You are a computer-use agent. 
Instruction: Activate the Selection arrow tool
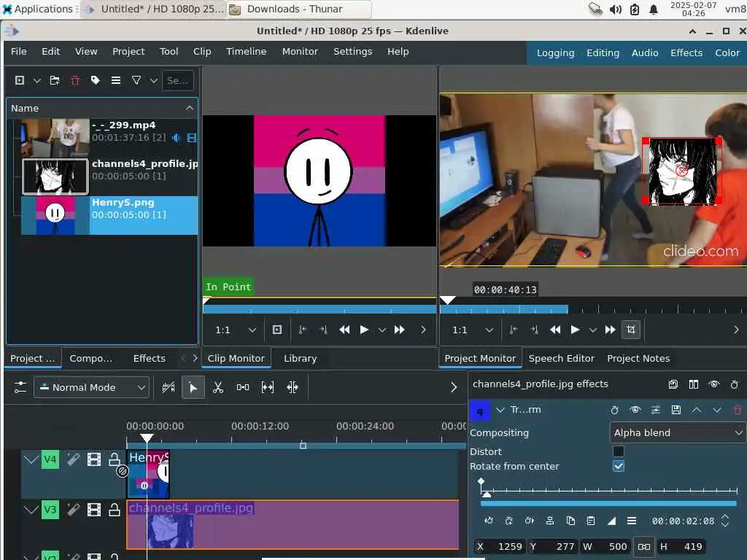193,387
